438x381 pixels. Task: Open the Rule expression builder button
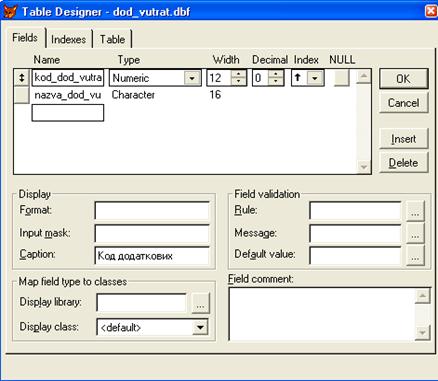point(415,211)
